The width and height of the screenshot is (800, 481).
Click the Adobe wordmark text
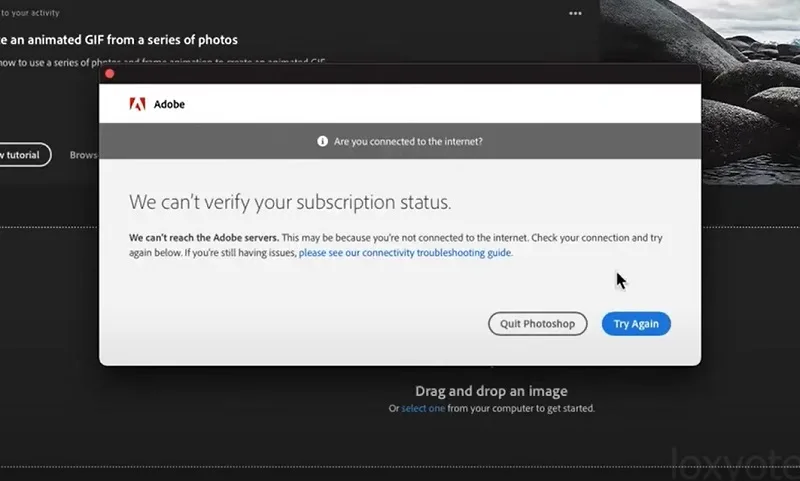click(169, 104)
